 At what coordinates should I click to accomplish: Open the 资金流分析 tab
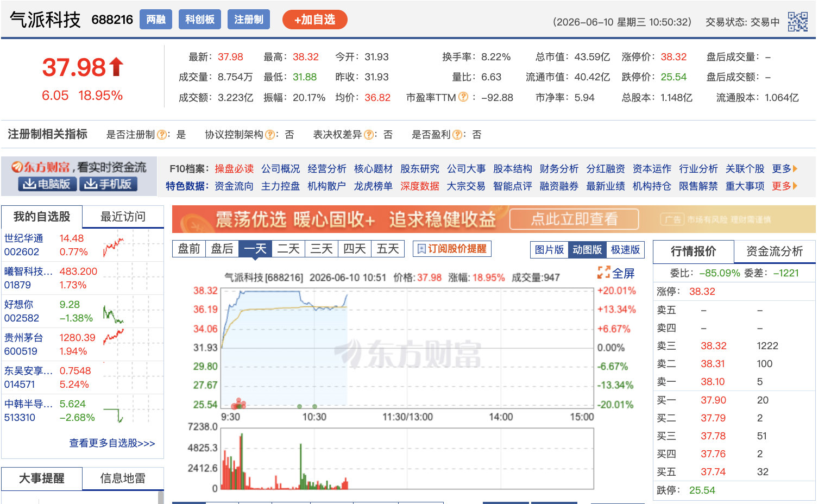(x=775, y=251)
